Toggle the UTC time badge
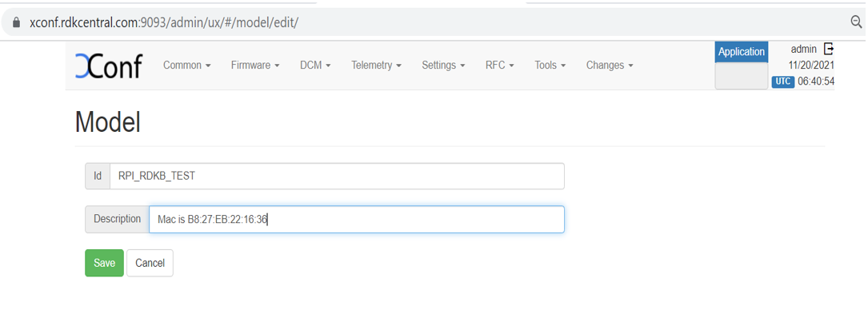 pyautogui.click(x=782, y=82)
